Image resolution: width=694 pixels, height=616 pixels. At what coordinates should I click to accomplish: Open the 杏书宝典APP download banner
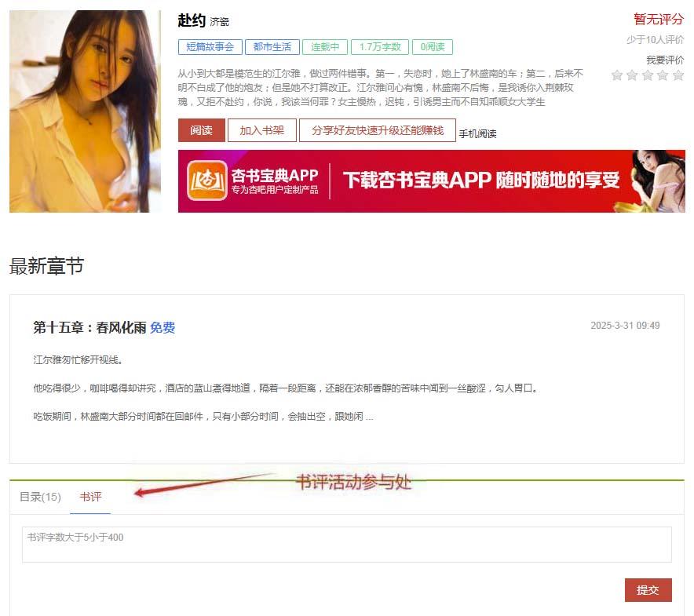click(432, 181)
